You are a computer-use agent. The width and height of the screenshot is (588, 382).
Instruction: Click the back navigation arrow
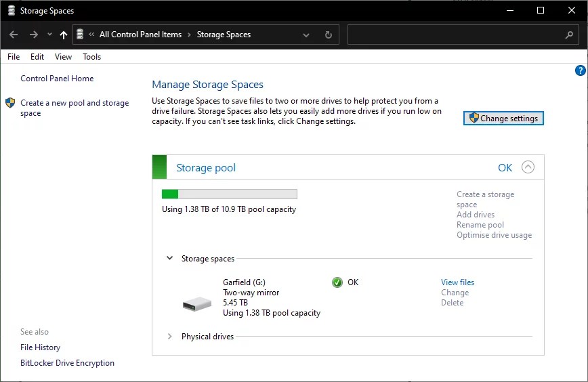pos(14,35)
